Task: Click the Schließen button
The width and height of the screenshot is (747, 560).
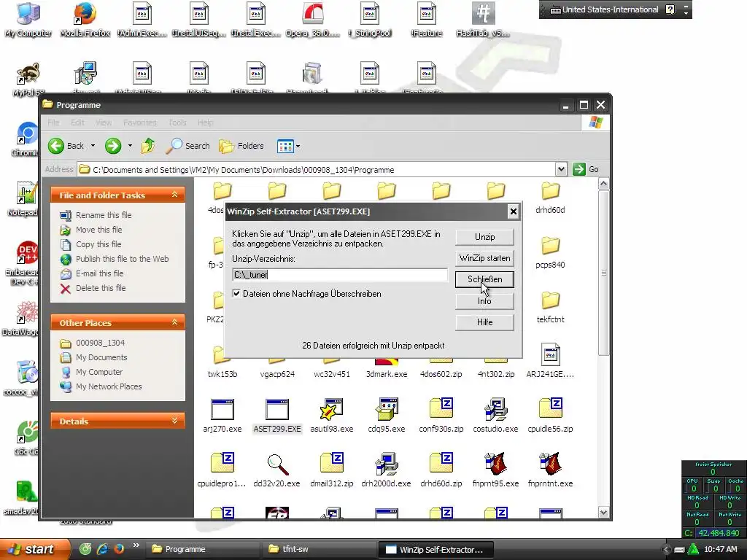Action: [484, 279]
